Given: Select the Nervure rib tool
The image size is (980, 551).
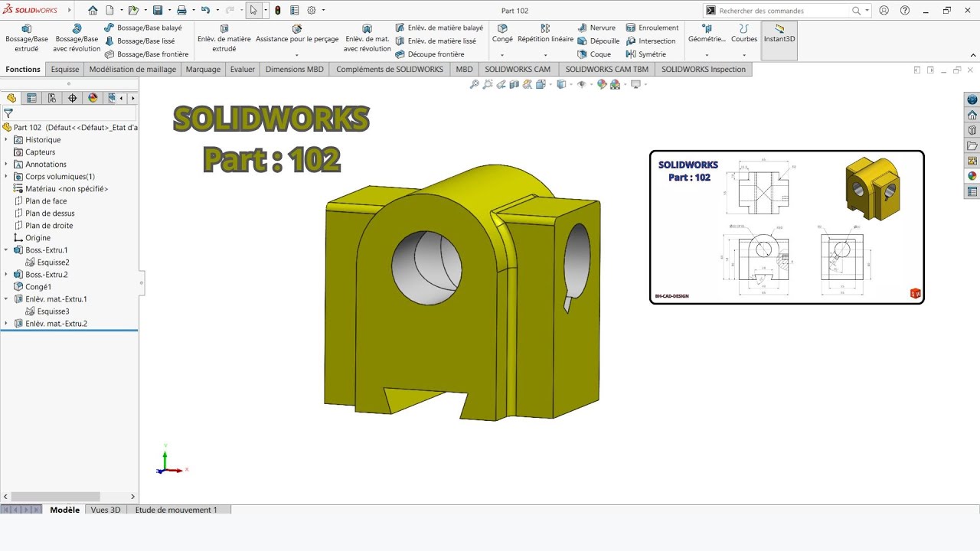Looking at the screenshot, I should coord(596,28).
